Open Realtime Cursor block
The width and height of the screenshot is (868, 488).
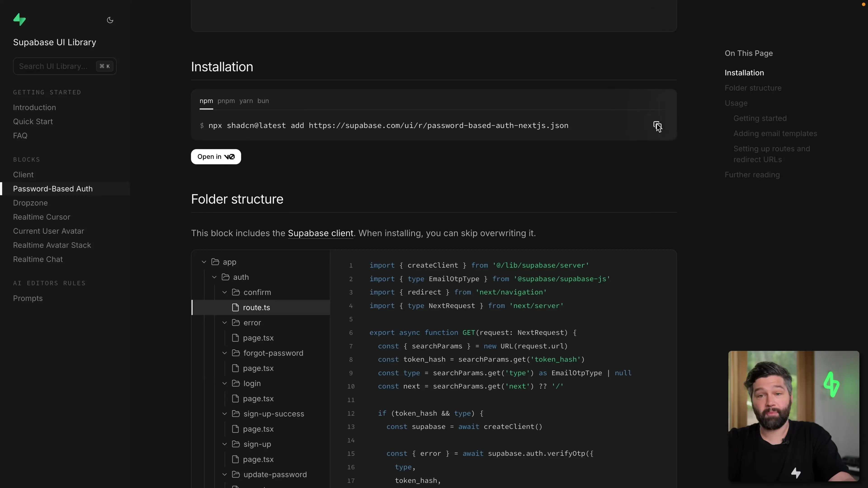point(42,217)
